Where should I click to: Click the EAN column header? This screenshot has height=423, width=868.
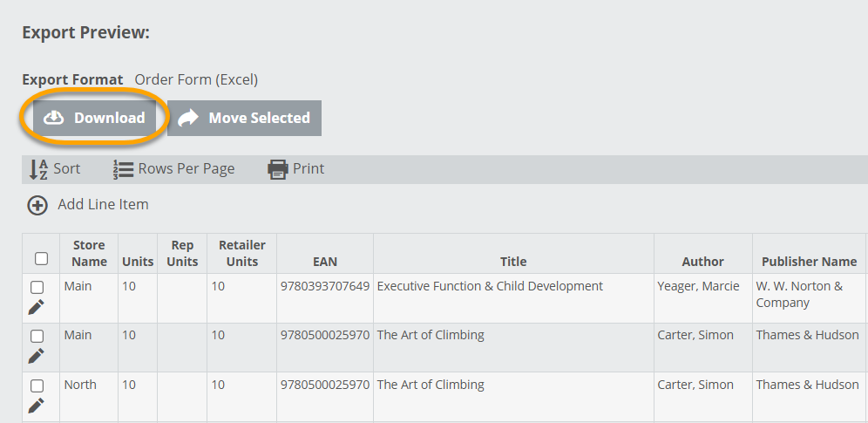(x=325, y=262)
